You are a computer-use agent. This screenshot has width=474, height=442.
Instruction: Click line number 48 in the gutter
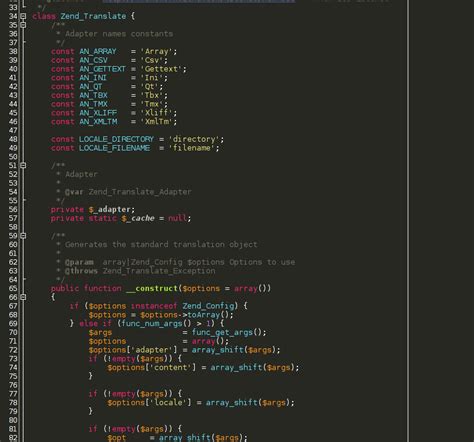point(13,139)
